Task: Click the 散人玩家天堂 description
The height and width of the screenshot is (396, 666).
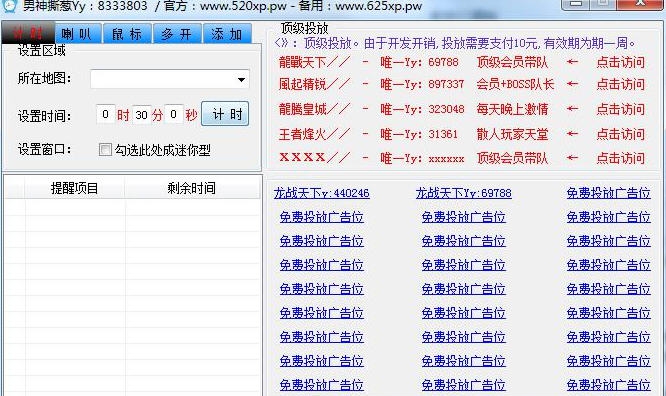Action: [x=512, y=134]
